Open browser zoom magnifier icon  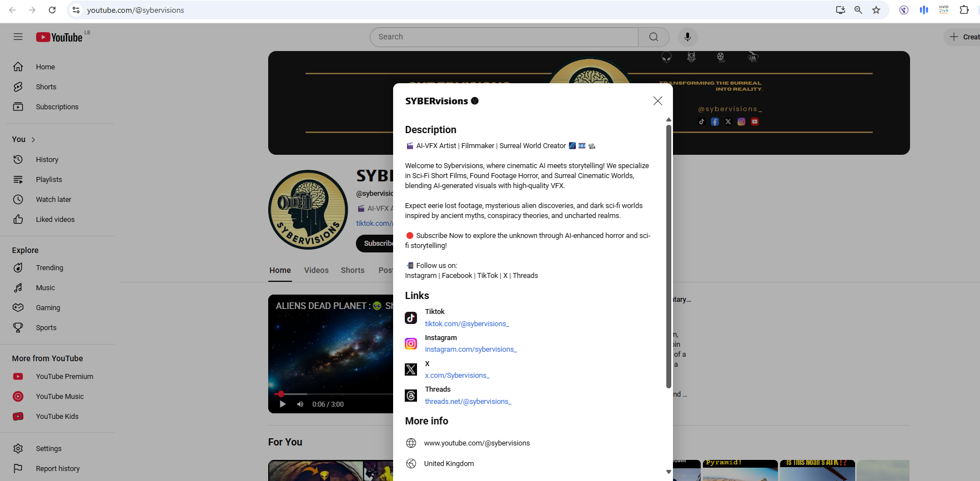click(x=858, y=10)
